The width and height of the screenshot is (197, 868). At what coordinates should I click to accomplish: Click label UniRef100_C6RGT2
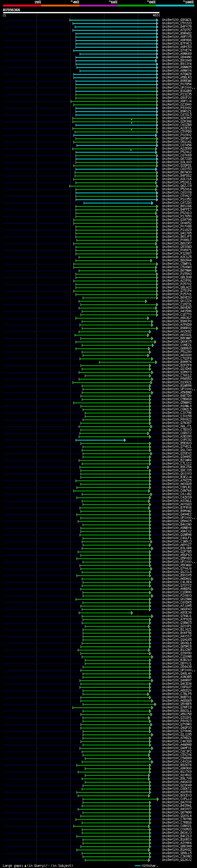coord(176,433)
